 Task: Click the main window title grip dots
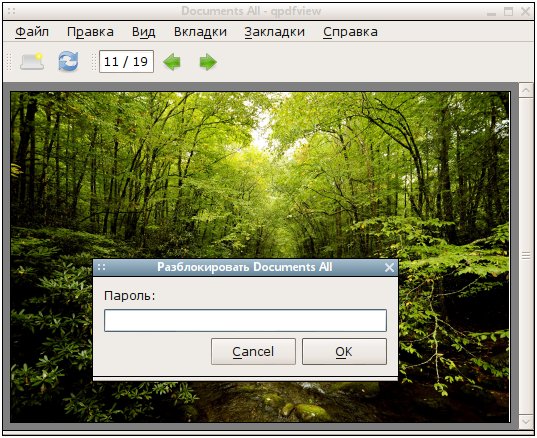(11, 11)
